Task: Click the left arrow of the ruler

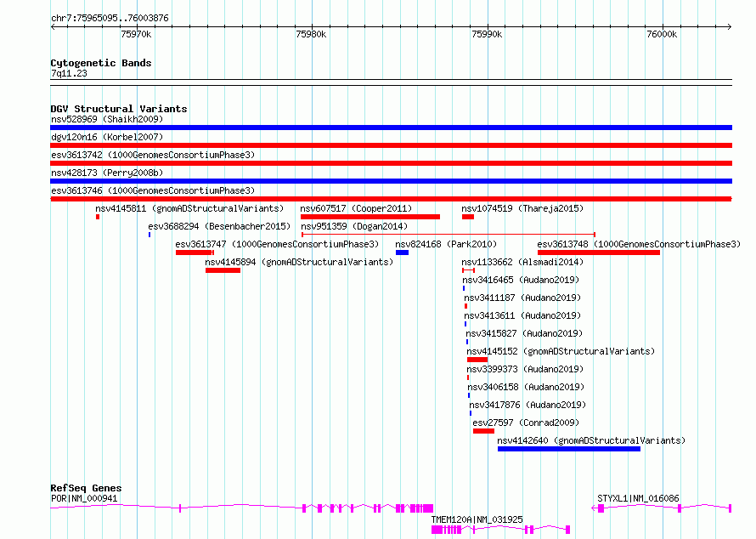Action: (x=53, y=26)
